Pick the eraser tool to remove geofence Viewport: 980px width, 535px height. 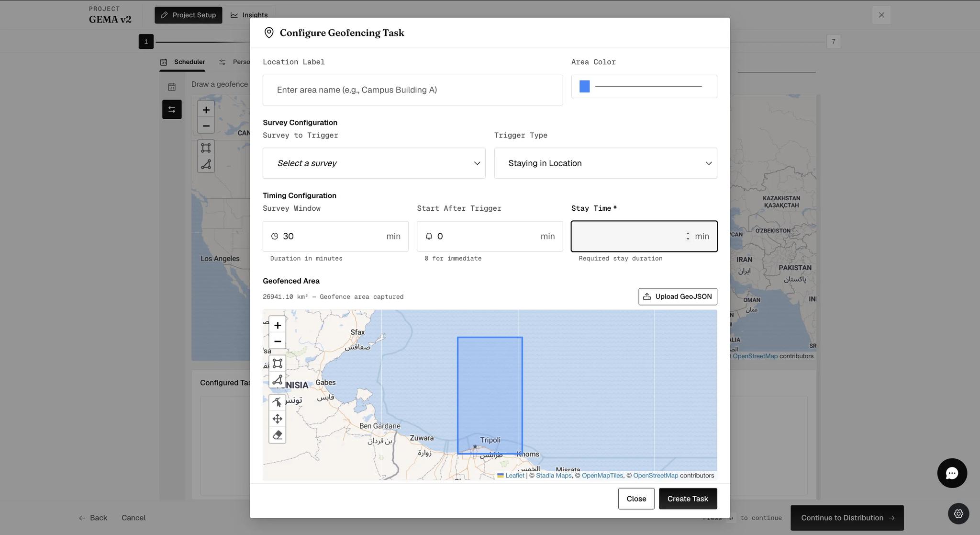pos(278,435)
